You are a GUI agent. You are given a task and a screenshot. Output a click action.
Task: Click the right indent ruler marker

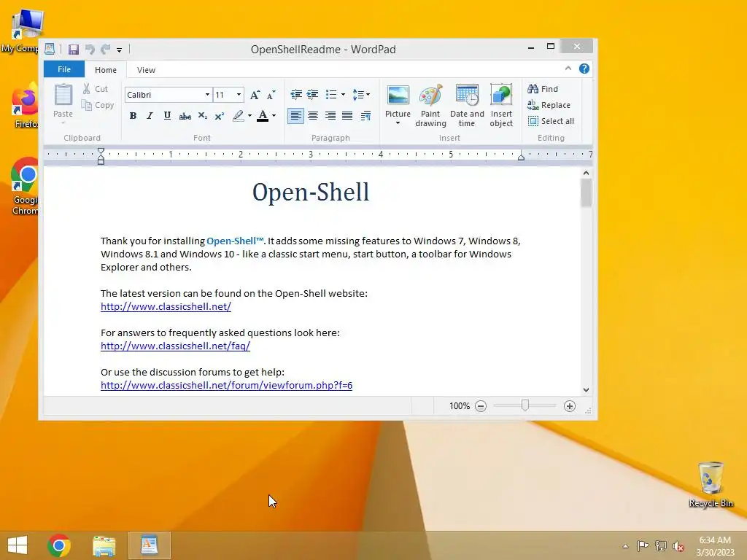point(521,157)
